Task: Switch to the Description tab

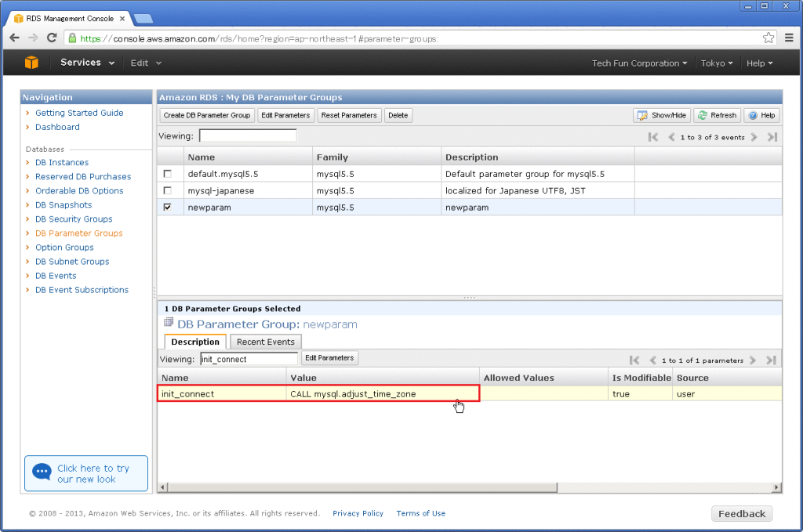Action: tap(195, 342)
